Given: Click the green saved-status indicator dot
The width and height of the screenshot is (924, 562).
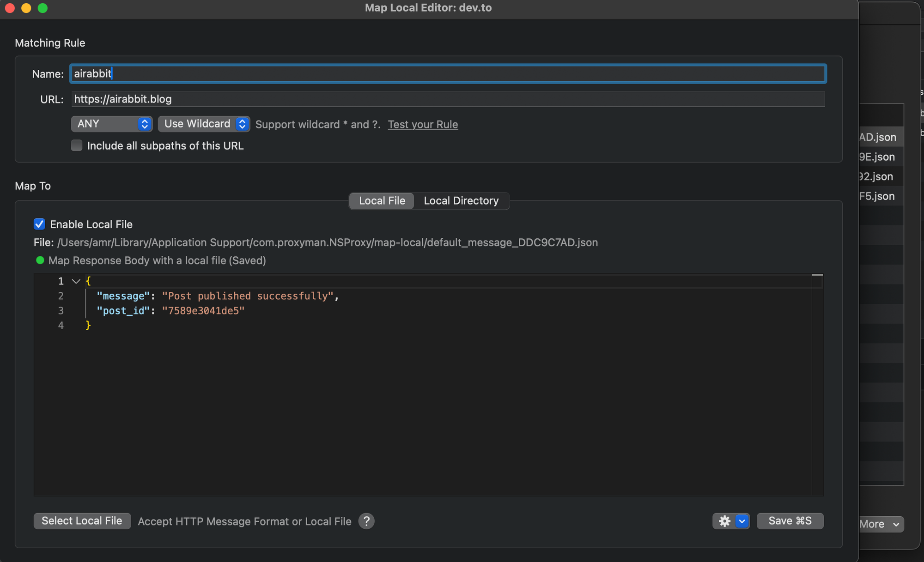Looking at the screenshot, I should point(40,260).
